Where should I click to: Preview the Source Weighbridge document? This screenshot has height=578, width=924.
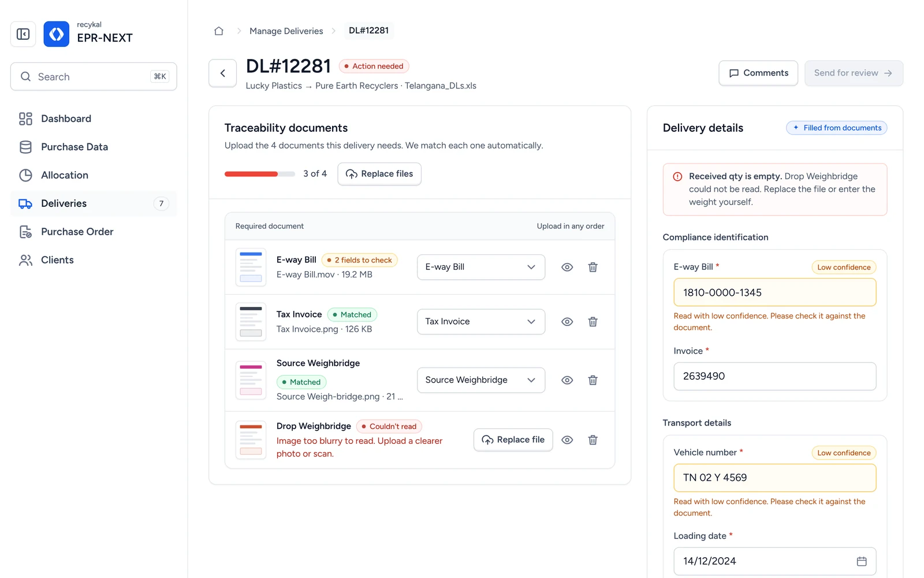pos(567,380)
